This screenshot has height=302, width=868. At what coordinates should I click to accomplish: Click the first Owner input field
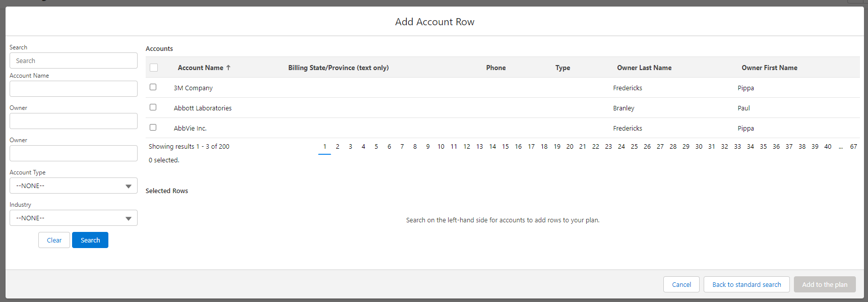pyautogui.click(x=74, y=122)
